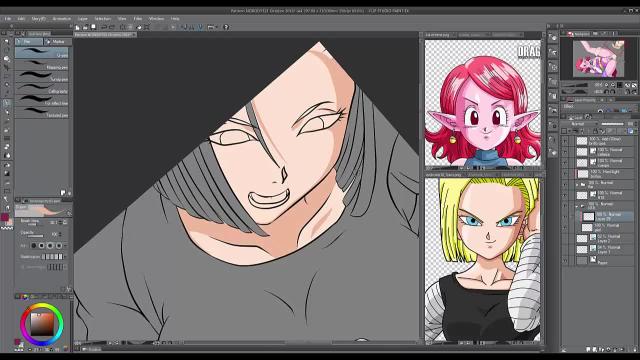This screenshot has width=640, height=360.
Task: Open the sub tool detail wrench icon
Action: point(69,289)
